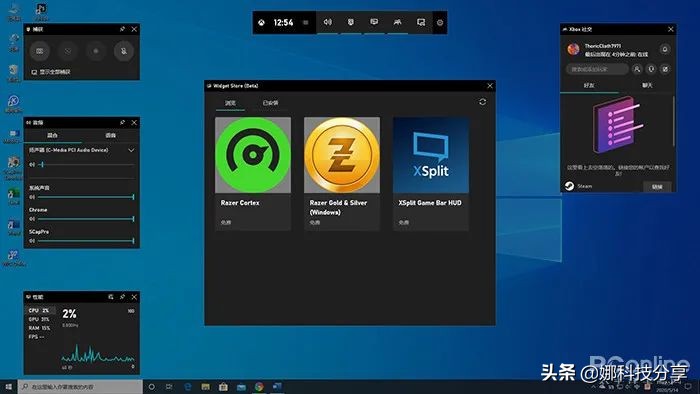This screenshot has width=700, height=394.
Task: Adjust the speaker master volume slider
Action: tap(86, 165)
